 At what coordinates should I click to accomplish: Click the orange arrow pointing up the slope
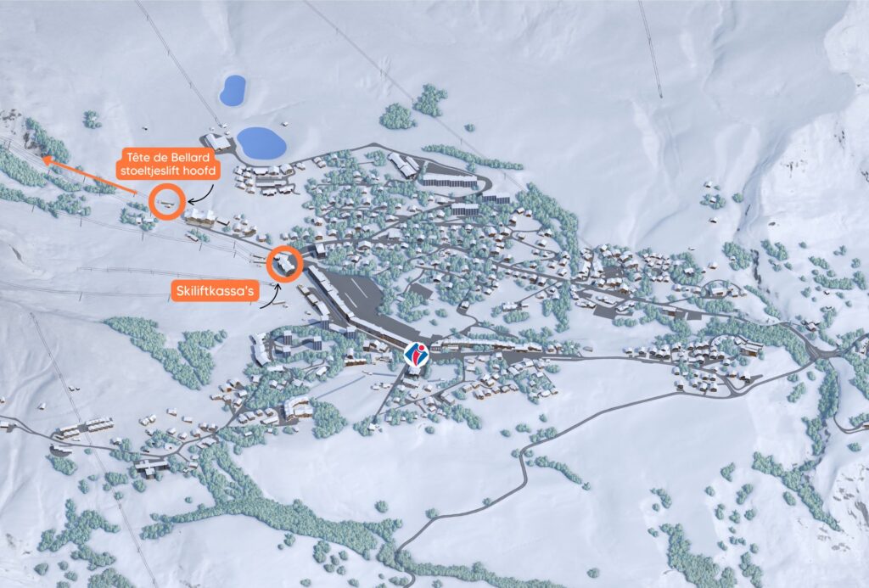tap(90, 176)
